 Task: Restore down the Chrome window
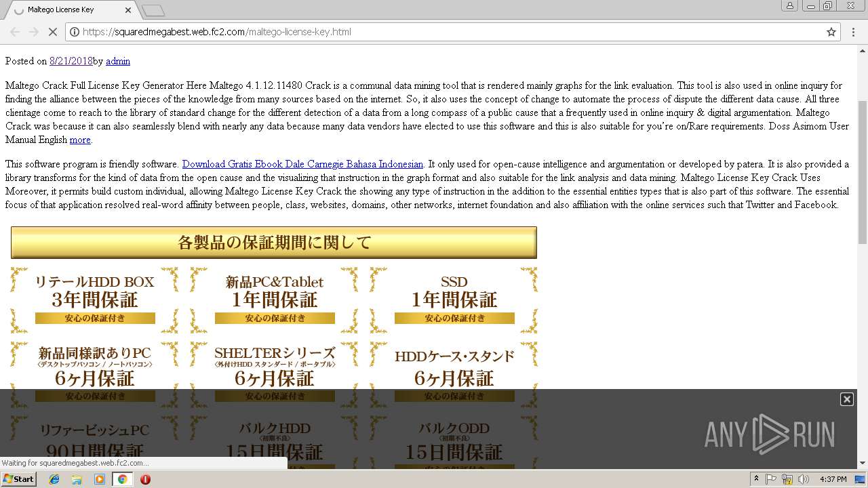click(828, 5)
